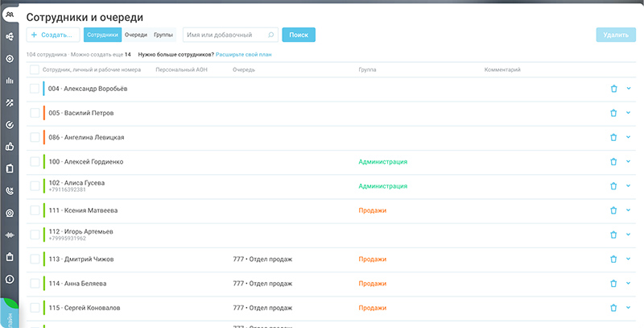This screenshot has height=328, width=644.
Task: Open the Создать... dropdown
Action: point(53,35)
